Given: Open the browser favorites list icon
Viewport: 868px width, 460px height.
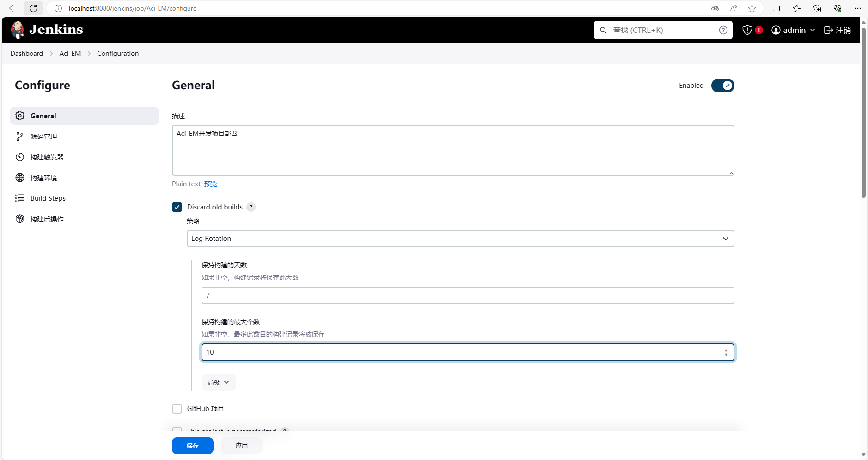Looking at the screenshot, I should [797, 8].
